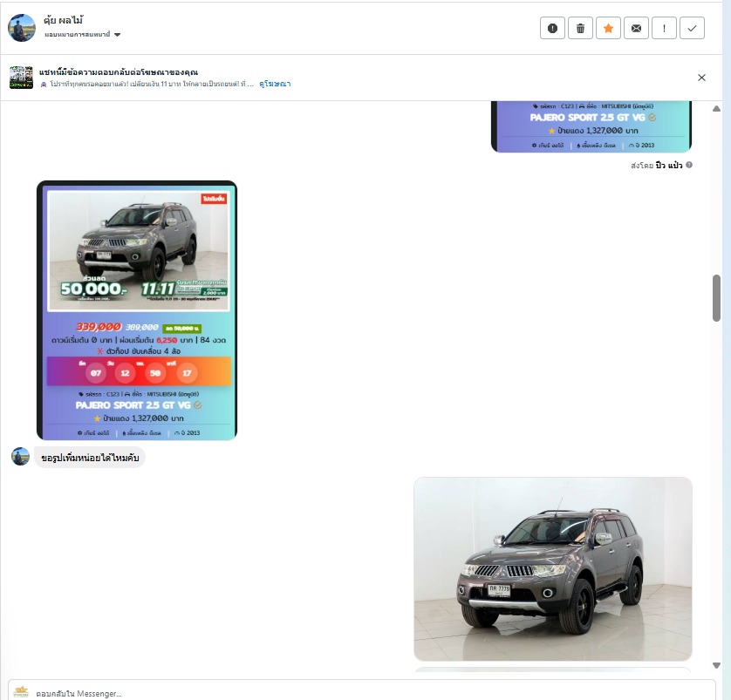Close the ad reply banner

701,78
